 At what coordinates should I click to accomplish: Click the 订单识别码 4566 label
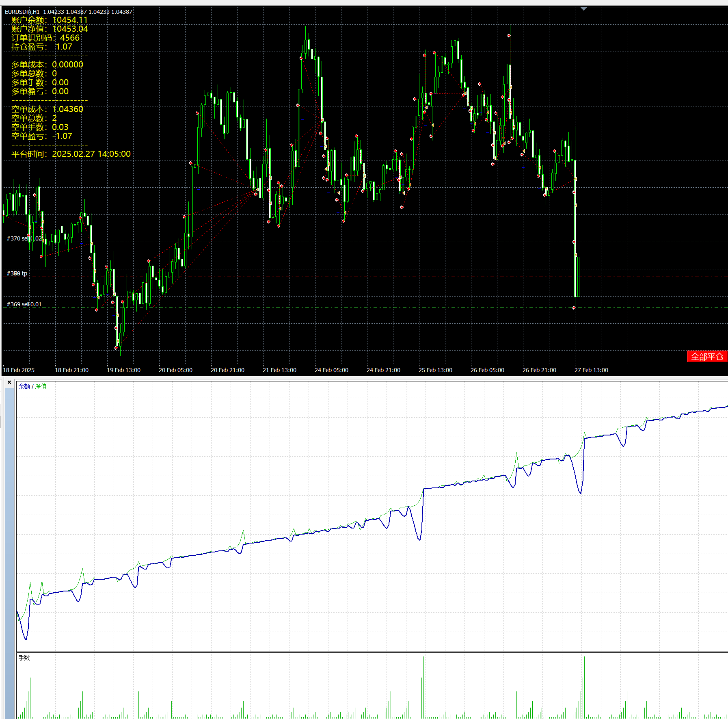[x=45, y=38]
